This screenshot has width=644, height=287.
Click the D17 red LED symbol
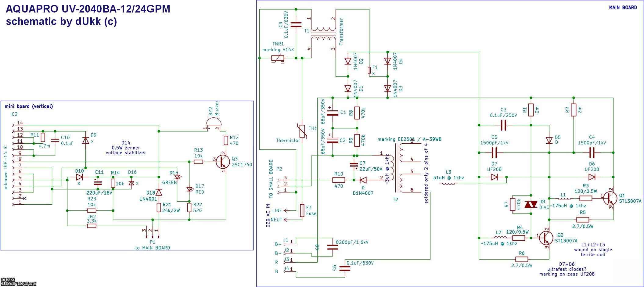coord(189,189)
